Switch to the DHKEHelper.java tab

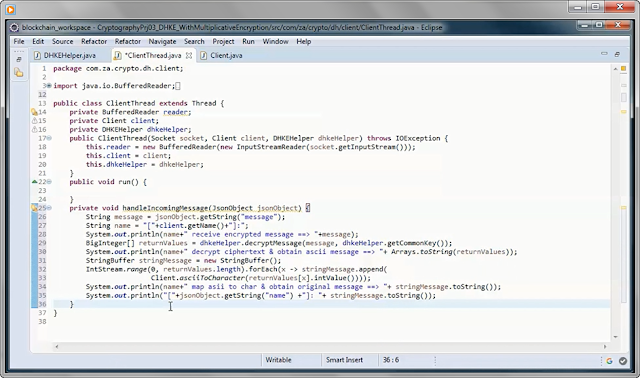[x=65, y=55]
